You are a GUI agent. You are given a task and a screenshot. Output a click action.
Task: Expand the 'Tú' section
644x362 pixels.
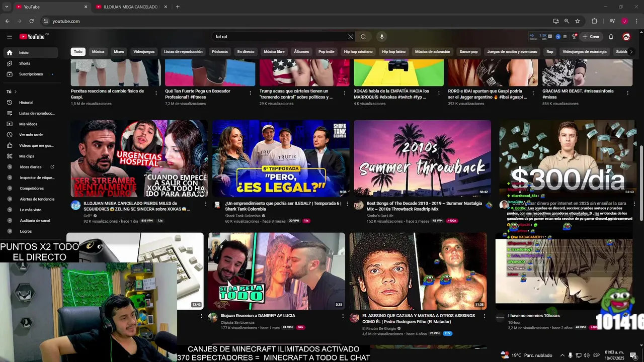click(x=12, y=92)
